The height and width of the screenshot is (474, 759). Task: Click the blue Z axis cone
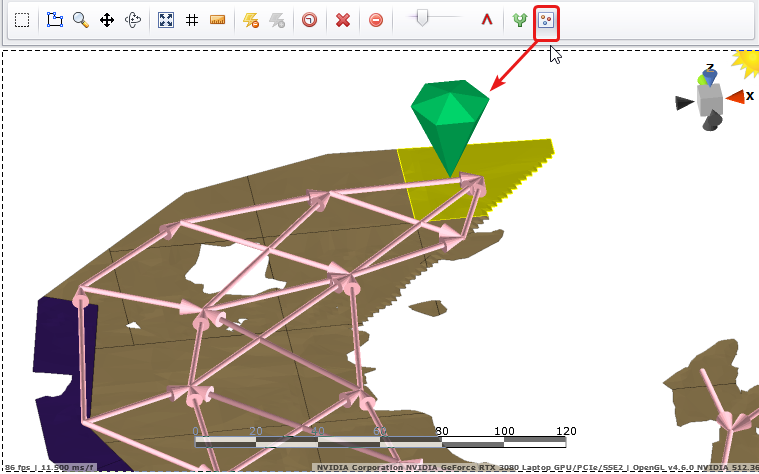[x=710, y=77]
